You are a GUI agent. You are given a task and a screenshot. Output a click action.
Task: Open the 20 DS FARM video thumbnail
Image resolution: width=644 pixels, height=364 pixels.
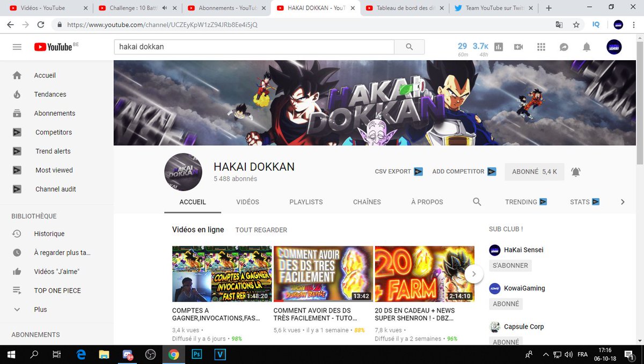425,274
